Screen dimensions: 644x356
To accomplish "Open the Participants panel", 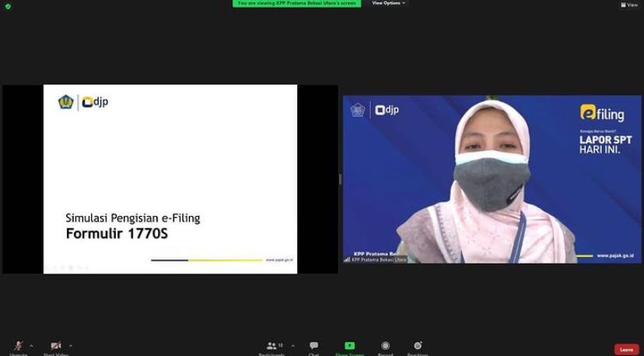I will pos(272,347).
